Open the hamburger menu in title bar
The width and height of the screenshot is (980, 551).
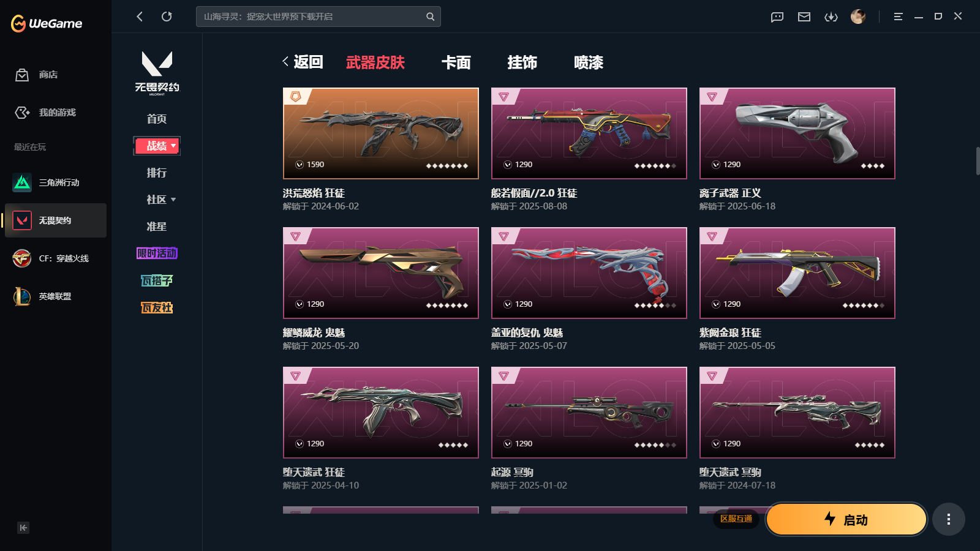(898, 17)
